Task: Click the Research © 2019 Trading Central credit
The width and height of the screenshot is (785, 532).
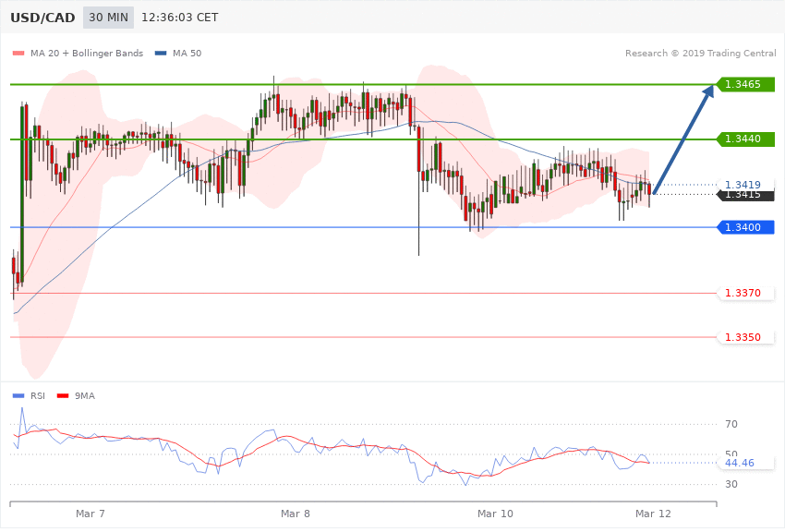Action: [700, 53]
